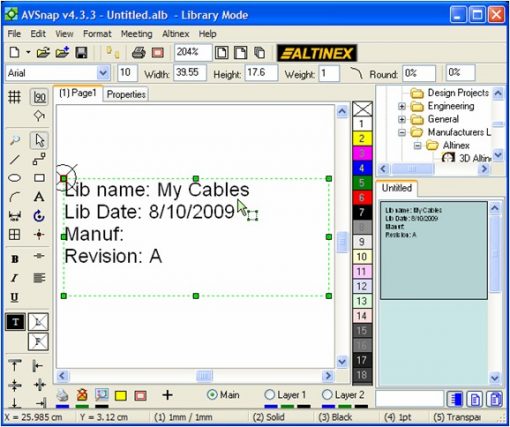This screenshot has height=427, width=510.
Task: Collapse the Manufacturers folder
Action: click(402, 133)
